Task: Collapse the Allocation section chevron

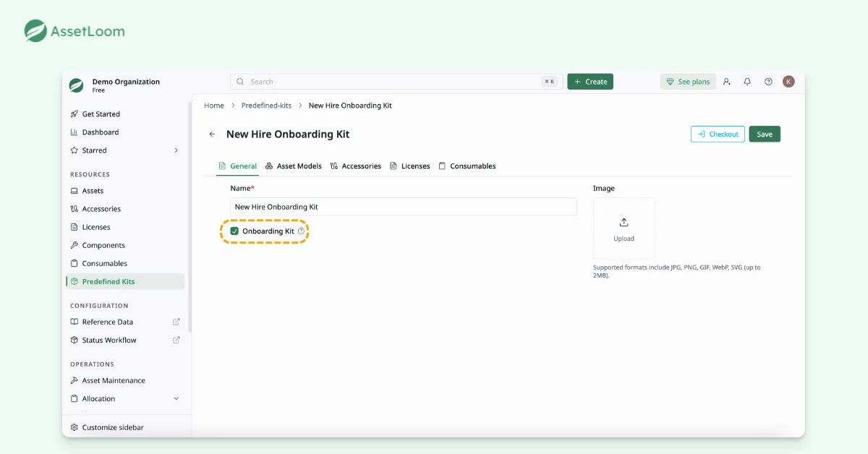Action: (176, 398)
